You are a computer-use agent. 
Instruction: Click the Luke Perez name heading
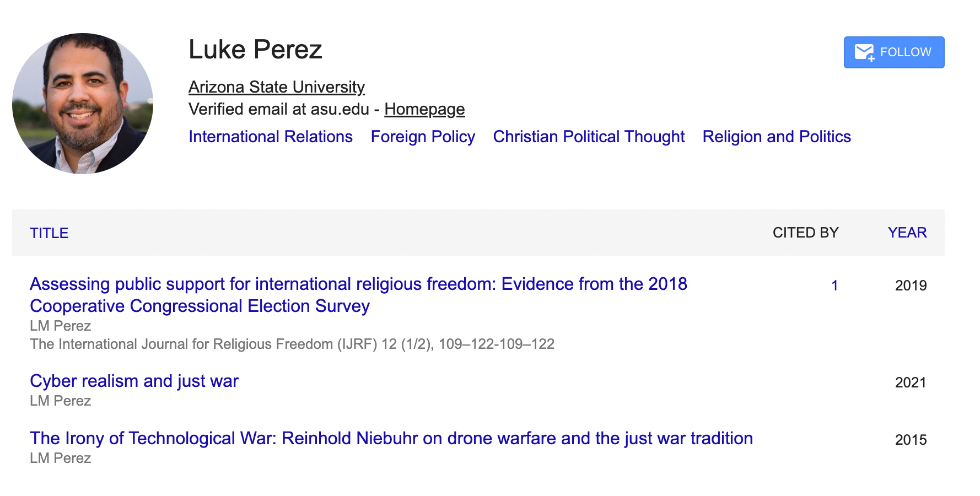(255, 50)
